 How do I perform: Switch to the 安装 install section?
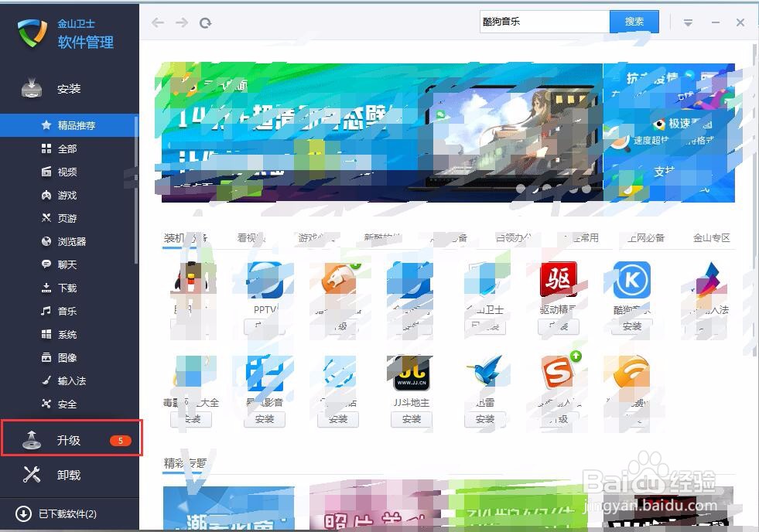click(67, 88)
